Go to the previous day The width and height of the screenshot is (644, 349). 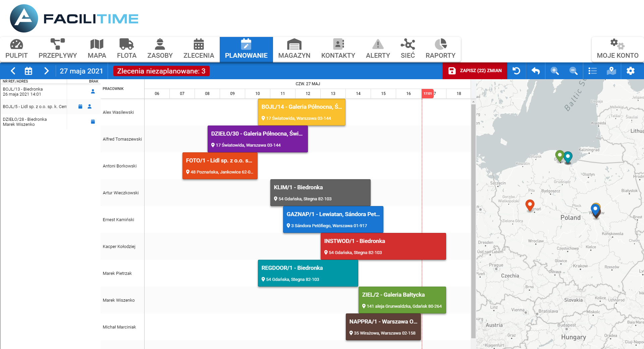point(13,71)
